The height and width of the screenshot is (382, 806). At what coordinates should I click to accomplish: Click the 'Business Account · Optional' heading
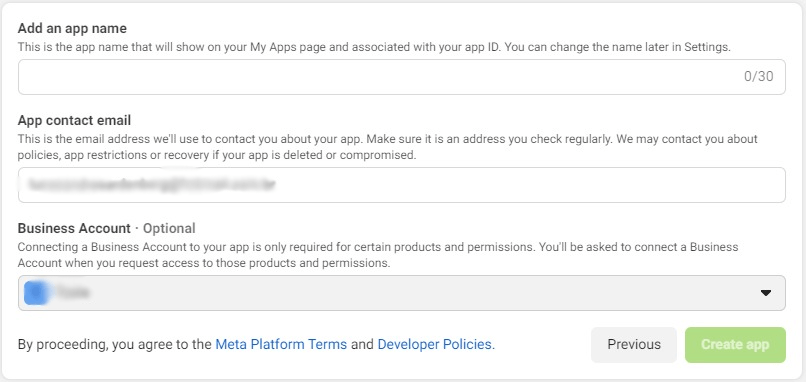click(106, 228)
